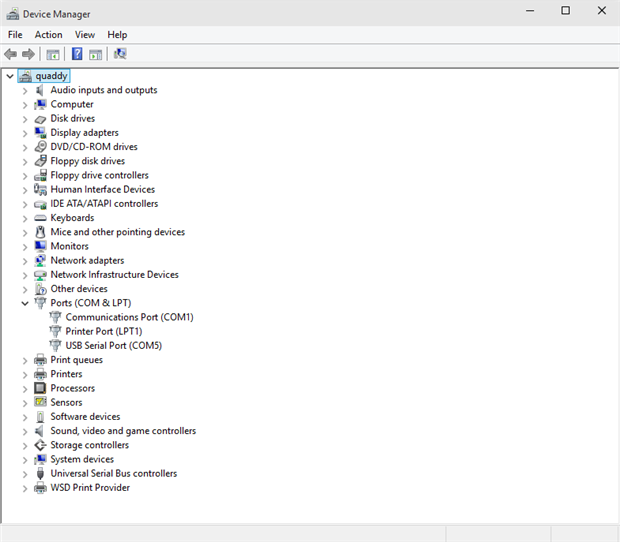Click the Monitors icon
The height and width of the screenshot is (542, 620).
click(x=40, y=246)
